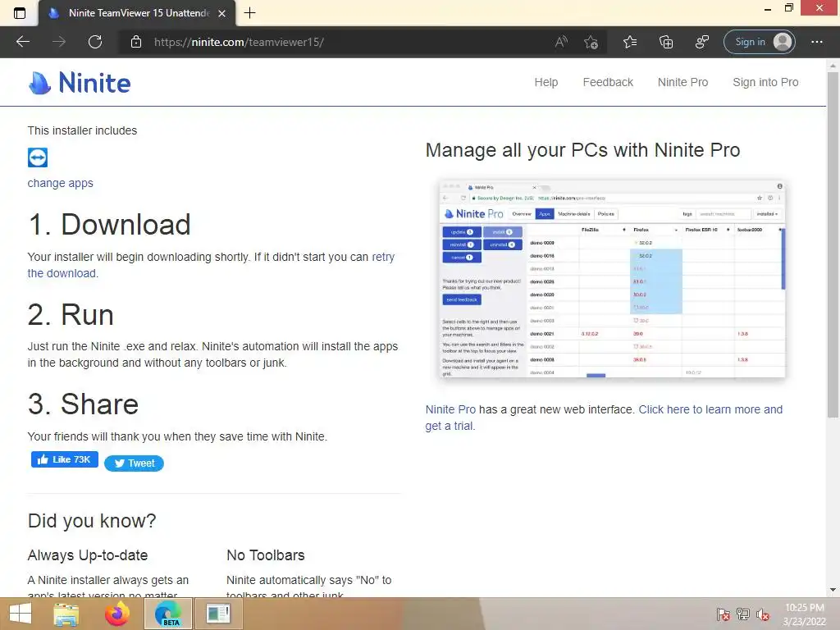Click the 'Always Up-to-date' heading
This screenshot has width=840, height=630.
pos(87,555)
